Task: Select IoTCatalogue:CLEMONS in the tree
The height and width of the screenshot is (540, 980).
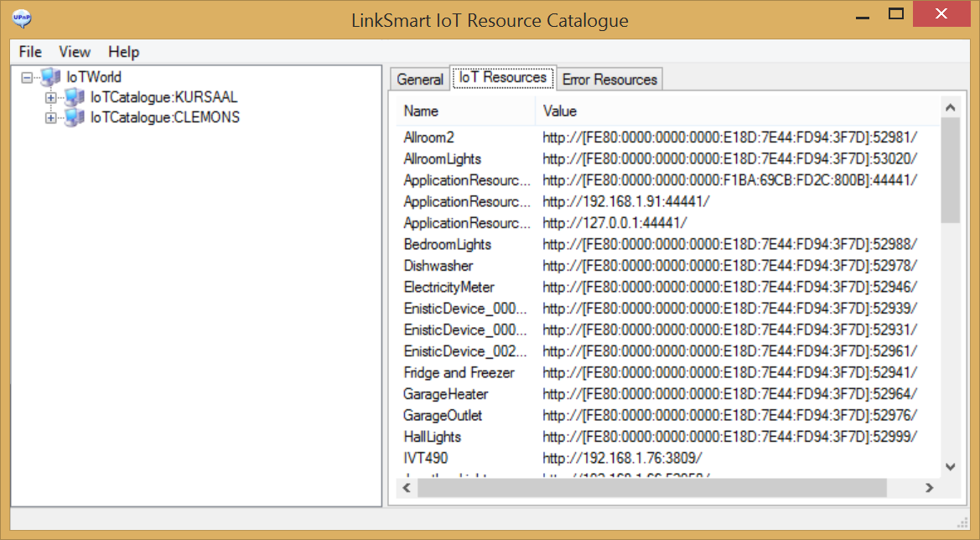Action: (x=165, y=117)
